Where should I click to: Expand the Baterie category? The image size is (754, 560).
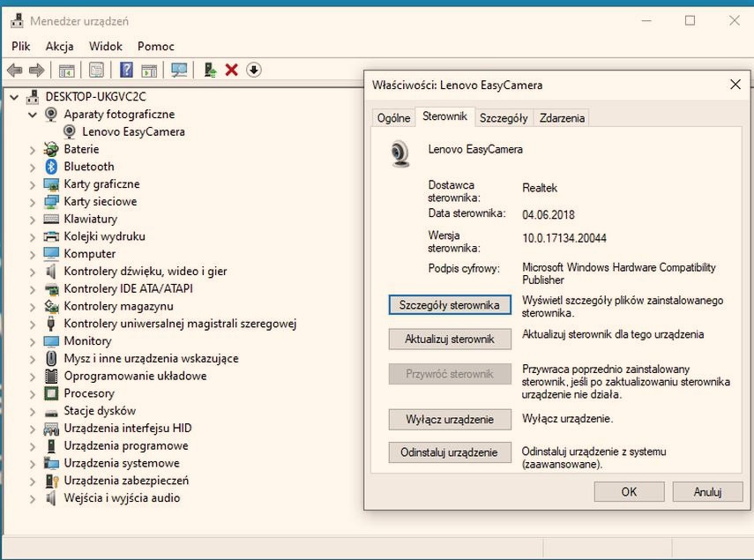(33, 150)
